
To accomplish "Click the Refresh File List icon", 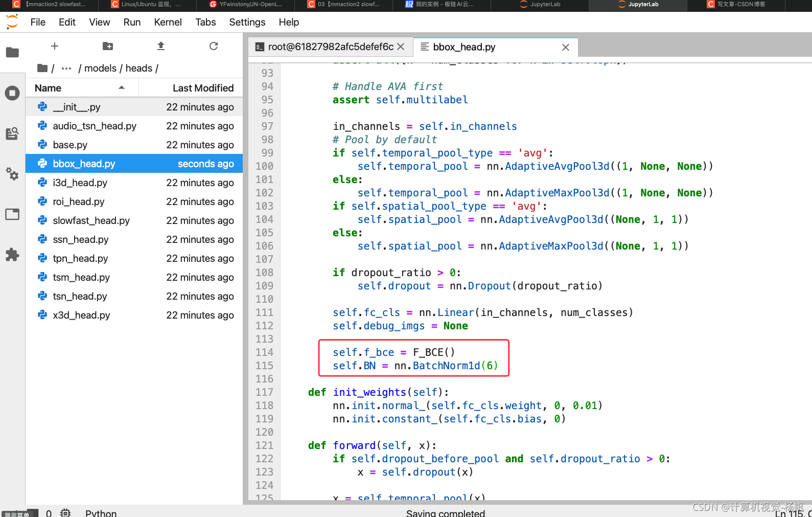I will (214, 46).
